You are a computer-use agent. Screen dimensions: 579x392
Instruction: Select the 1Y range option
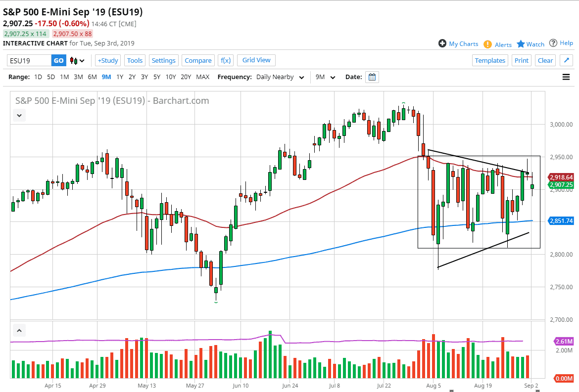120,77
